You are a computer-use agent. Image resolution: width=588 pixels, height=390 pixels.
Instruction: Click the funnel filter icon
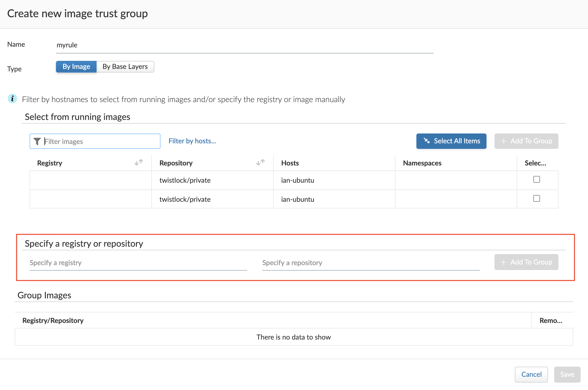tap(37, 141)
